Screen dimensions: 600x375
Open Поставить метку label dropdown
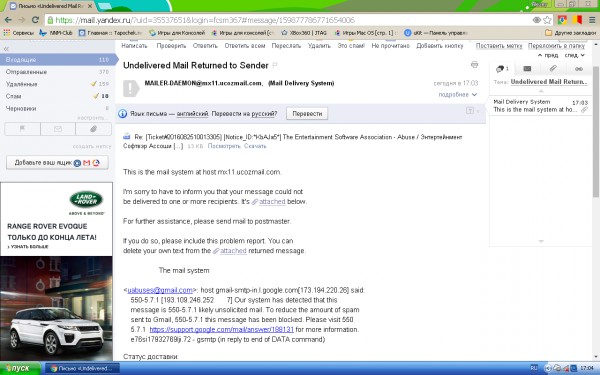[x=499, y=46]
